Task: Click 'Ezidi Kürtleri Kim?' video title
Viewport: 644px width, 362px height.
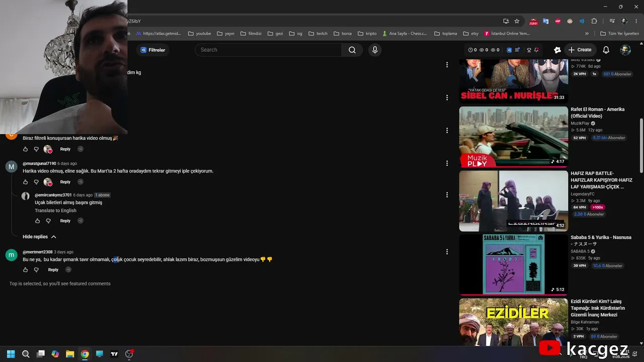Action: pyautogui.click(x=598, y=308)
